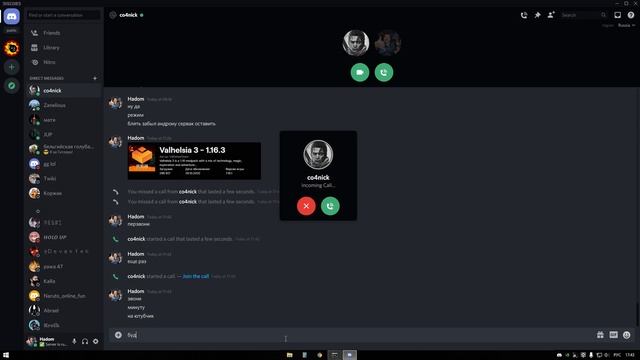
Task: Mute the microphone in the user panel
Action: pos(74,341)
